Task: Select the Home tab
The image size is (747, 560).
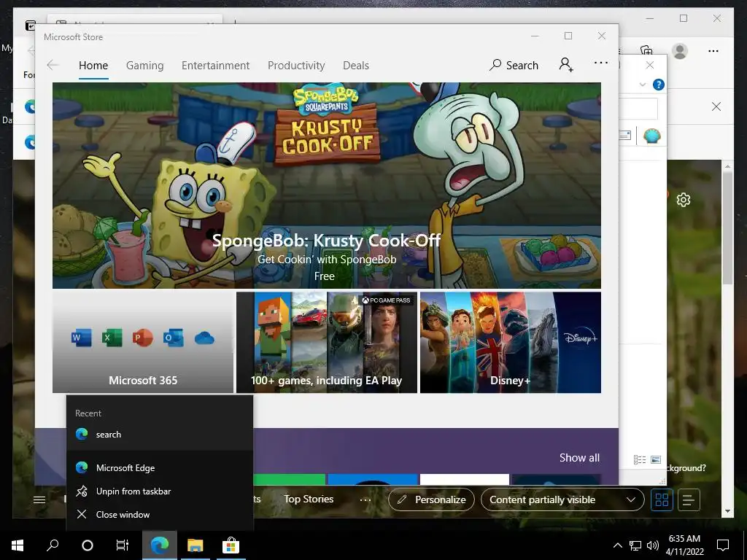Action: tap(93, 66)
